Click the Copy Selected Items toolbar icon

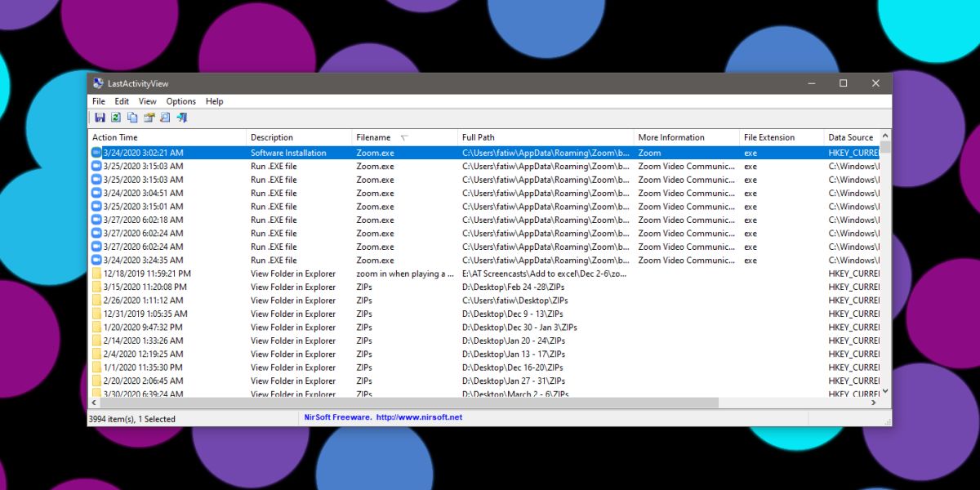(132, 118)
